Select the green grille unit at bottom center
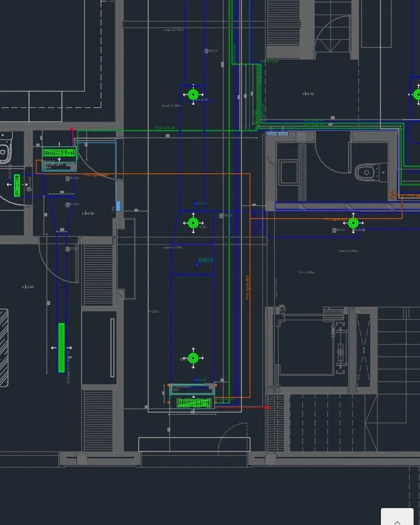The width and height of the screenshot is (420, 525). coord(193,402)
